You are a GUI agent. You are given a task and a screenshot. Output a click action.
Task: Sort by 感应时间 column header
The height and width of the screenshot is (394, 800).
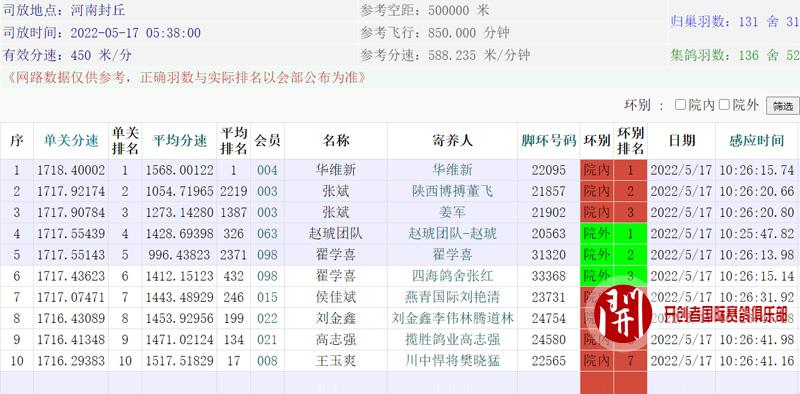tap(756, 141)
